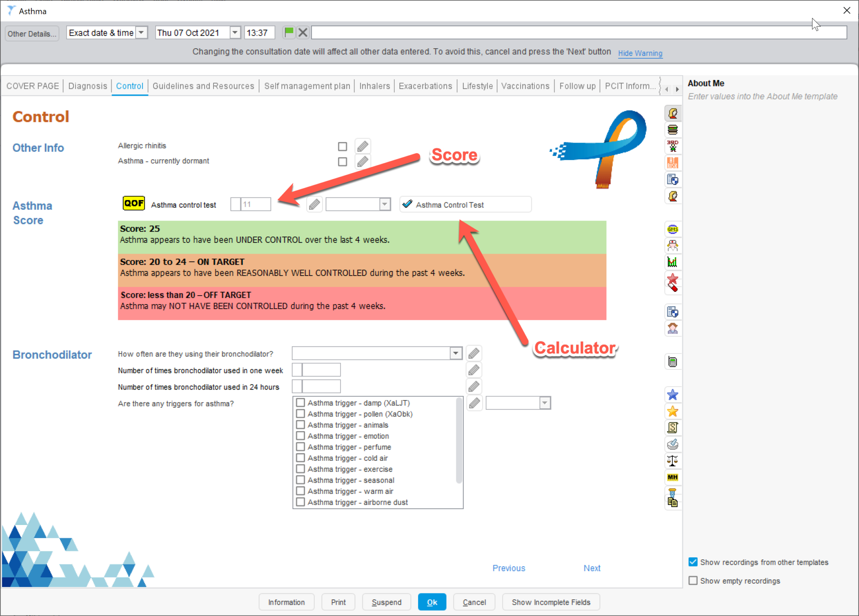Open the bar chart icon on the right sidebar

[x=673, y=262]
